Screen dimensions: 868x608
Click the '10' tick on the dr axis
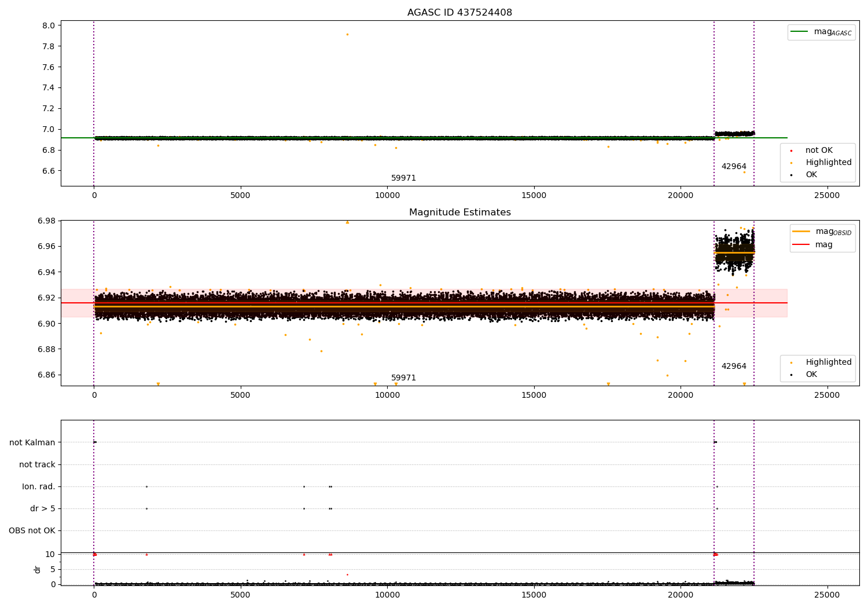point(50,554)
